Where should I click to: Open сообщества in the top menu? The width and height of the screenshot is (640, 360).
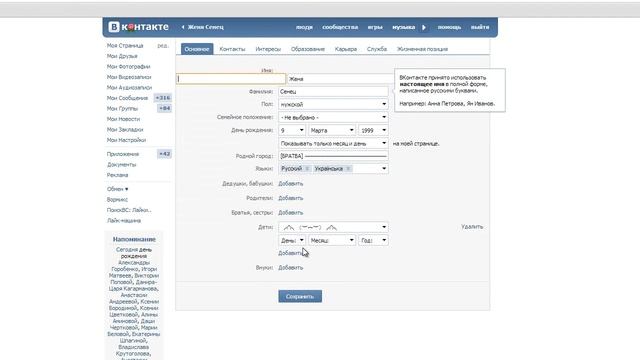click(340, 27)
